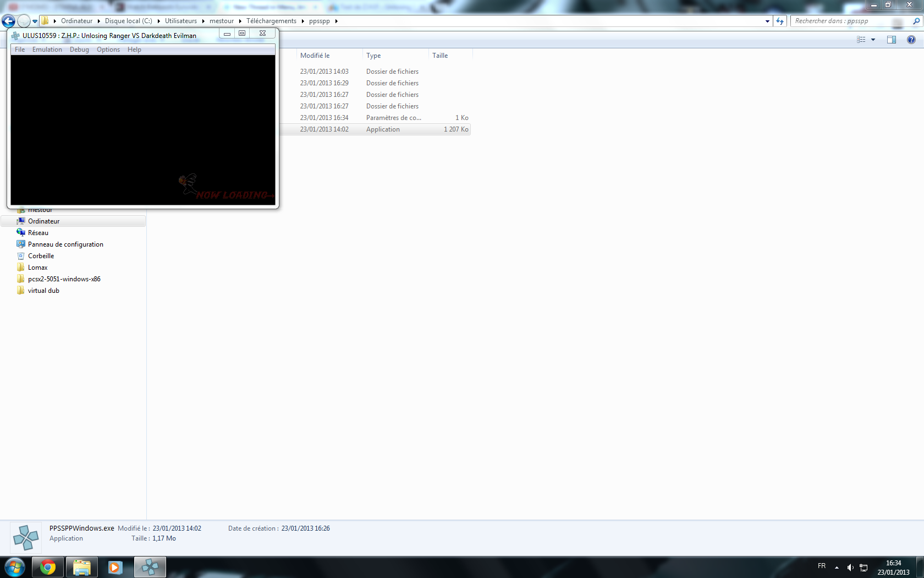Click the Téléchargements breadcrumb in address bar
The width and height of the screenshot is (924, 578).
coord(271,21)
